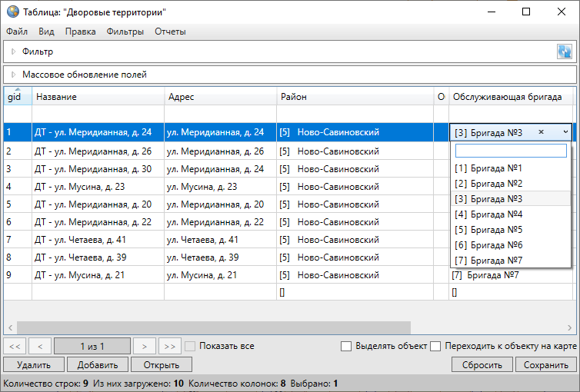Viewport: 580px width, 392px height.
Task: Clear the selected Бригада №3 value
Action: click(x=541, y=132)
